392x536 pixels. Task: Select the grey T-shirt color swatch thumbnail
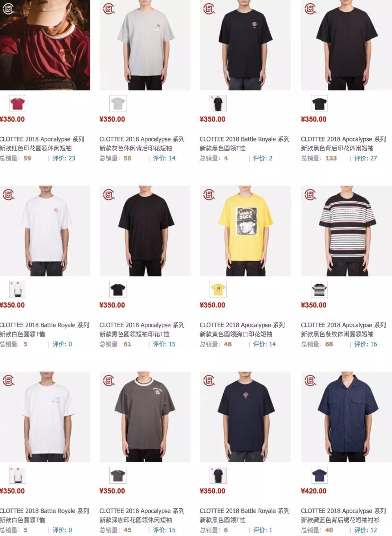[118, 104]
